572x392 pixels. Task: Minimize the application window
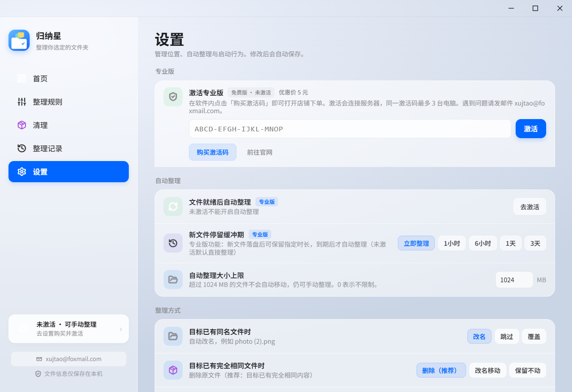[511, 8]
